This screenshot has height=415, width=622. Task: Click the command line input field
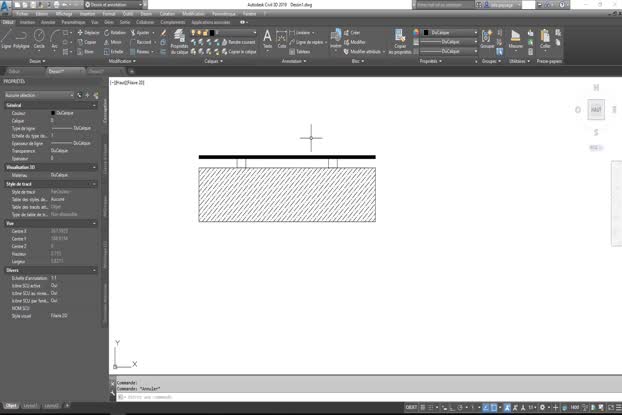(x=369, y=397)
